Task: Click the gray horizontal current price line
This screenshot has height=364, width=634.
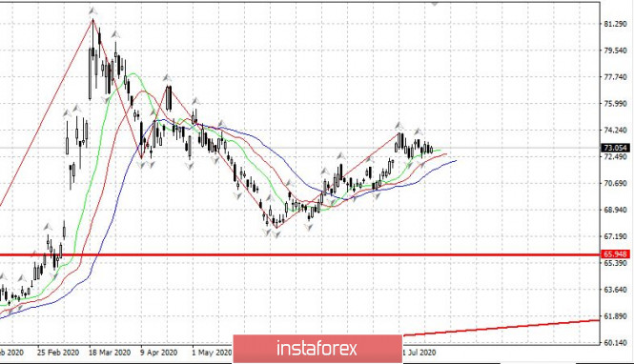Action: click(300, 148)
